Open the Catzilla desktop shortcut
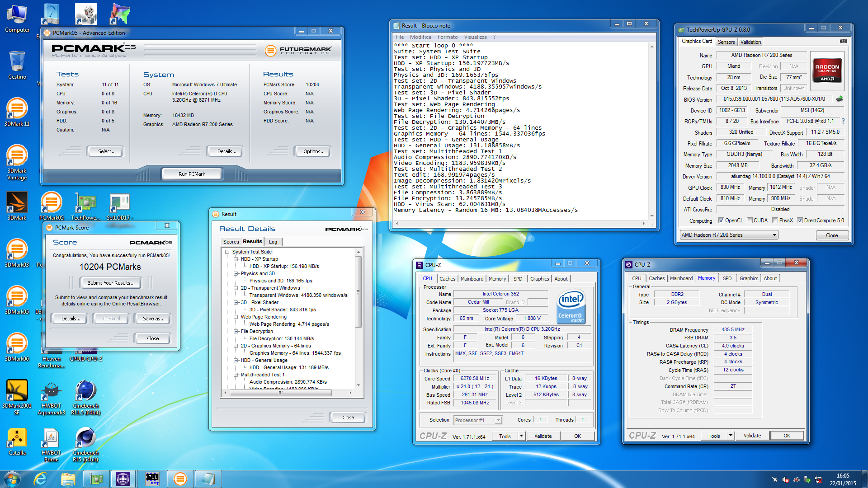The width and height of the screenshot is (868, 488). click(x=17, y=441)
